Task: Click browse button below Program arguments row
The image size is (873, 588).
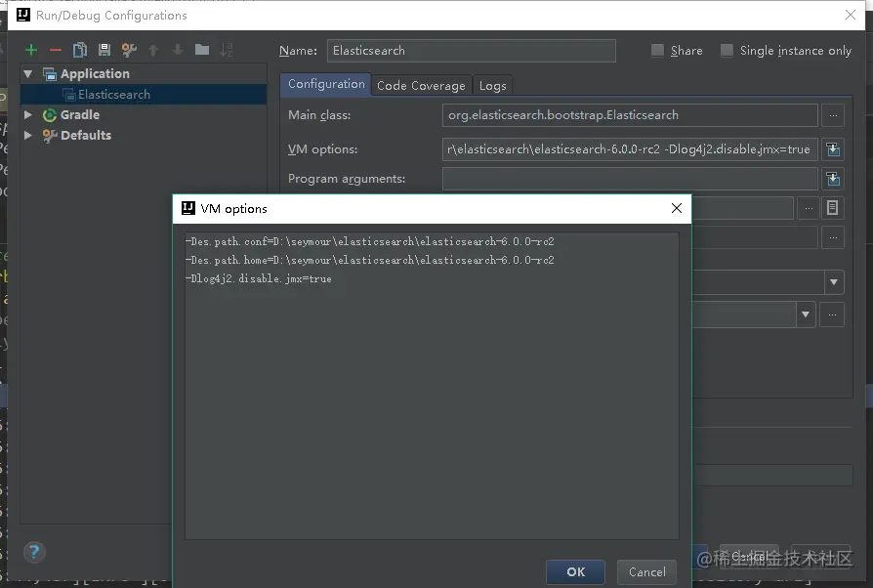Action: (x=809, y=208)
